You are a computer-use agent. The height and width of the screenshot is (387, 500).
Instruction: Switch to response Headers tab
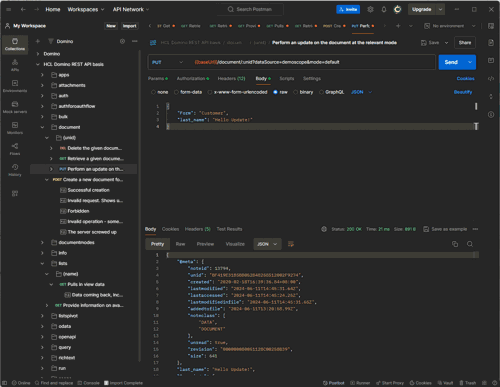pos(197,229)
